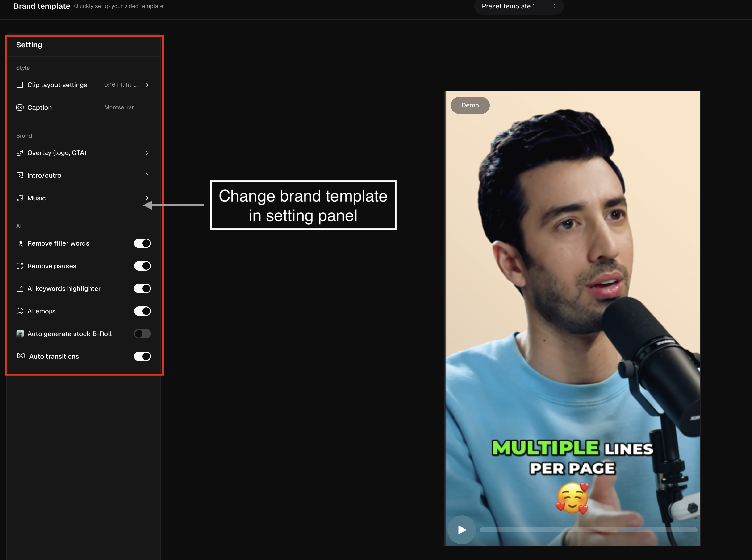
Task: Click the closed caption CC icon
Action: click(x=20, y=107)
